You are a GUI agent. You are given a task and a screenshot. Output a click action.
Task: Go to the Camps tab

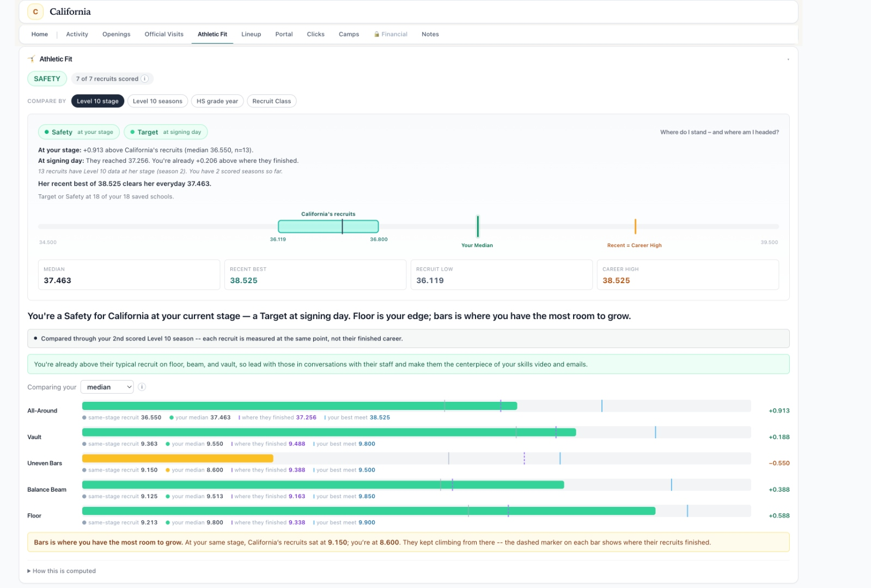click(349, 34)
